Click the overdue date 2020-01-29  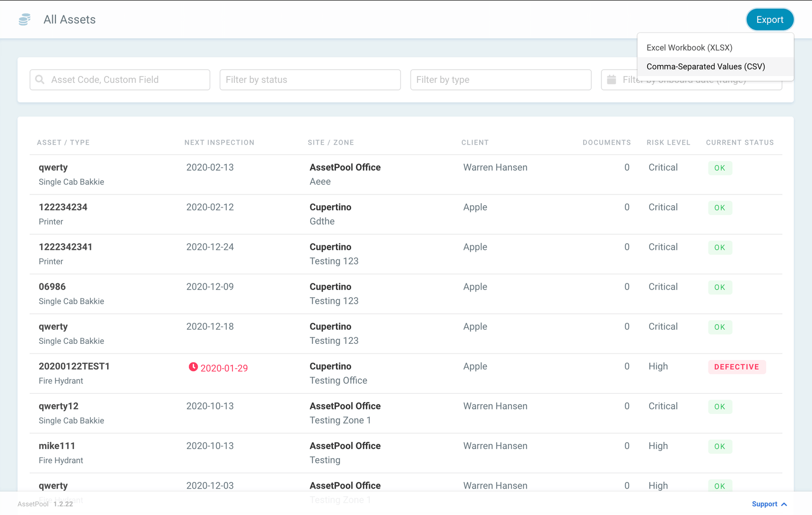224,368
